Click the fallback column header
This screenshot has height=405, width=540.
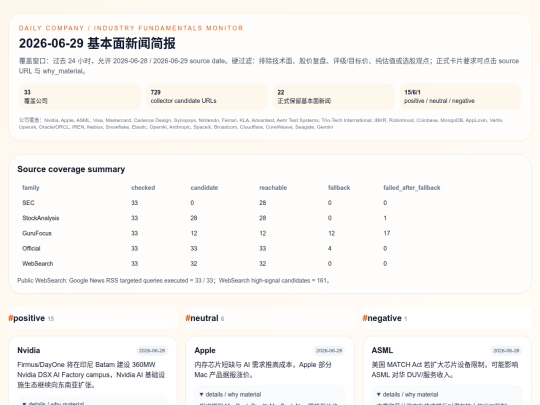[x=339, y=188]
